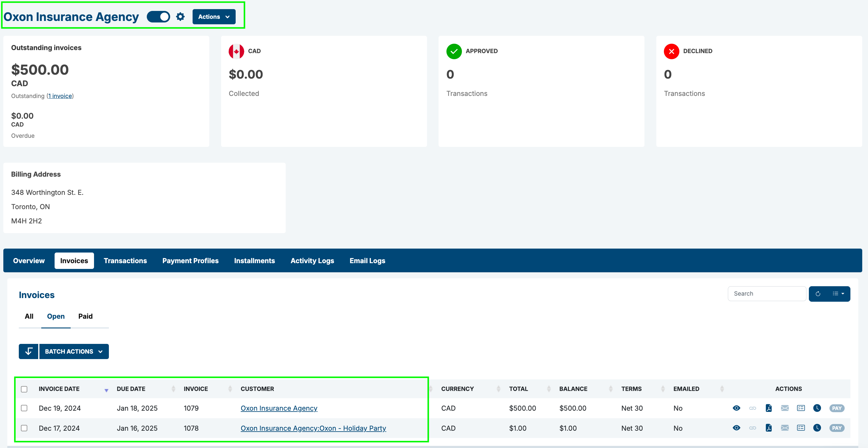Expand the Actions dropdown at top

point(214,16)
